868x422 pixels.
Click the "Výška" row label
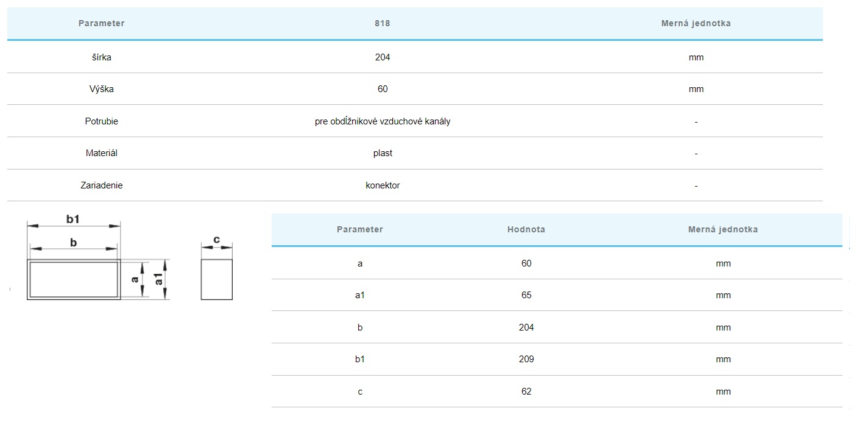click(101, 89)
